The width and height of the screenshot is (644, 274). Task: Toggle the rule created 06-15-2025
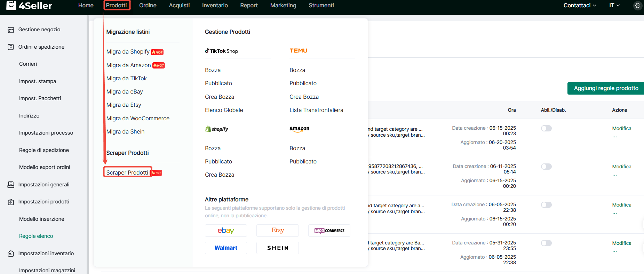[x=546, y=128]
